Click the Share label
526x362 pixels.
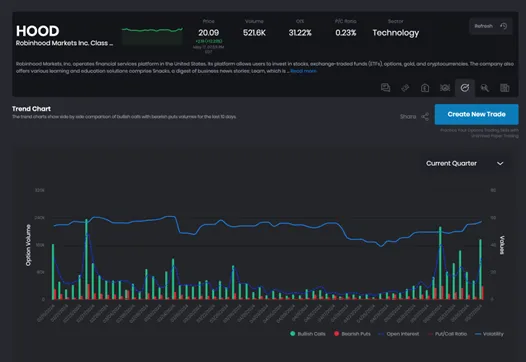click(408, 117)
